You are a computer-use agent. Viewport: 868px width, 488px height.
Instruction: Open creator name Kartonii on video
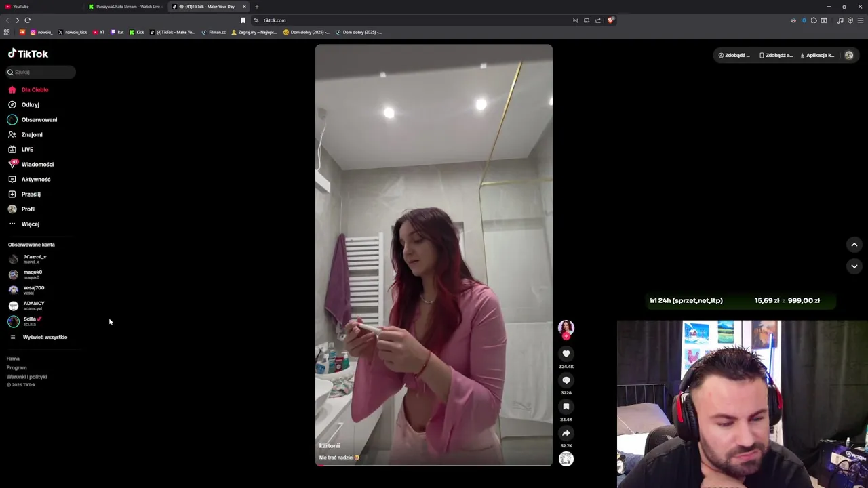click(x=330, y=446)
